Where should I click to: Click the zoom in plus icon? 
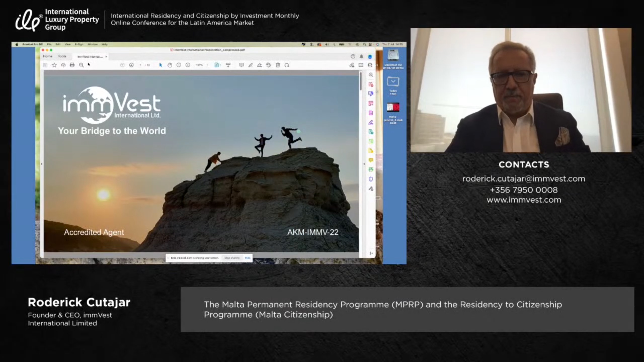tap(188, 65)
